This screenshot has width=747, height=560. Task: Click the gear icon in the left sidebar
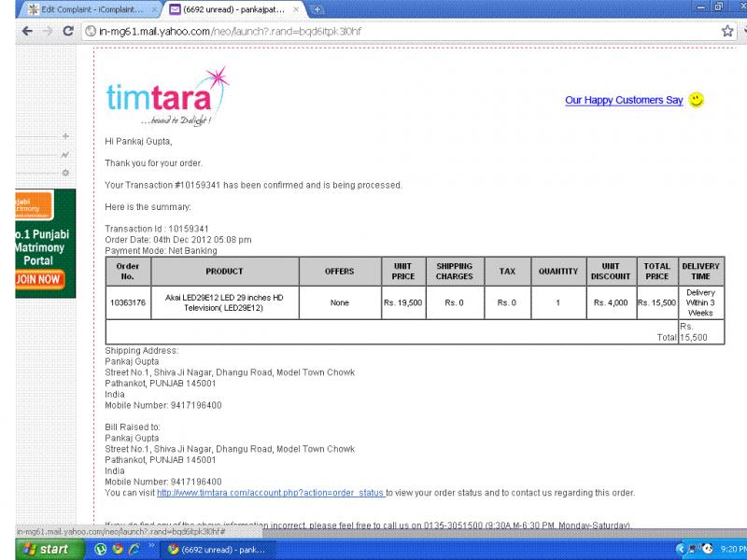(x=65, y=173)
